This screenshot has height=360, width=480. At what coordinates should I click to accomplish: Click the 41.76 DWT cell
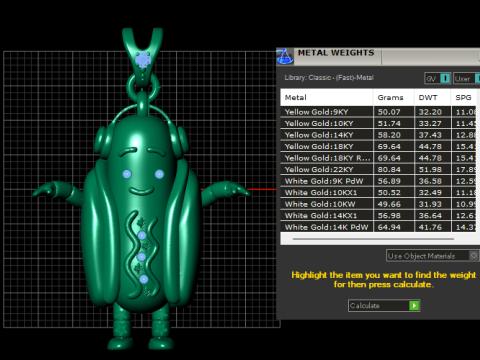pyautogui.click(x=433, y=227)
